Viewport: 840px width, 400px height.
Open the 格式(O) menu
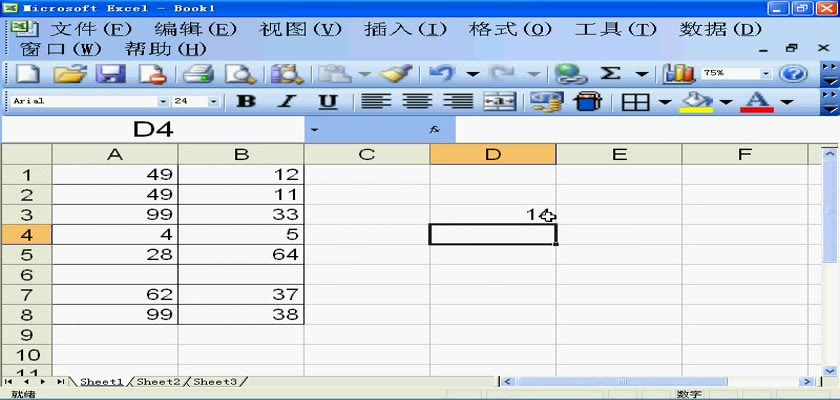[x=510, y=29]
